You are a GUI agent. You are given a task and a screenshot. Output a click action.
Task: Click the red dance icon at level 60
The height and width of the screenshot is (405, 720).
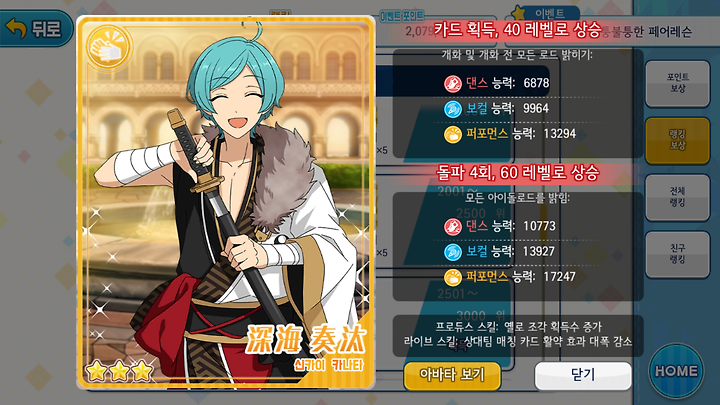coord(453,226)
